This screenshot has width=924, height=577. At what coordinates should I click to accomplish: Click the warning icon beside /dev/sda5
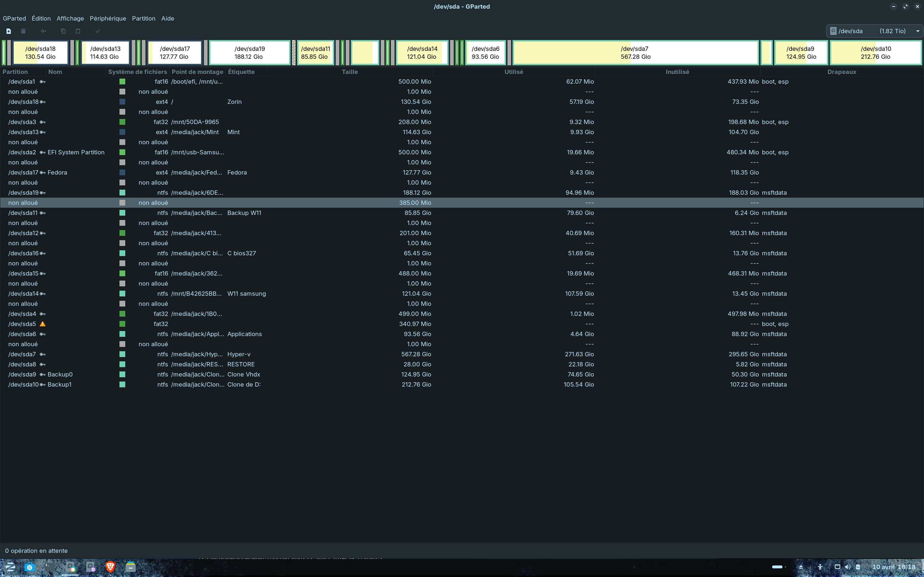coord(43,324)
